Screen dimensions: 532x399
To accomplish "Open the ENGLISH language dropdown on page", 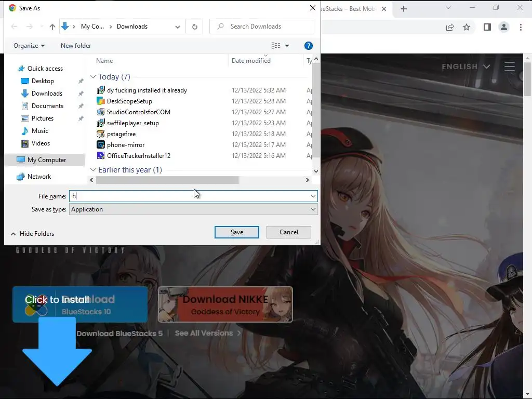I will point(466,66).
